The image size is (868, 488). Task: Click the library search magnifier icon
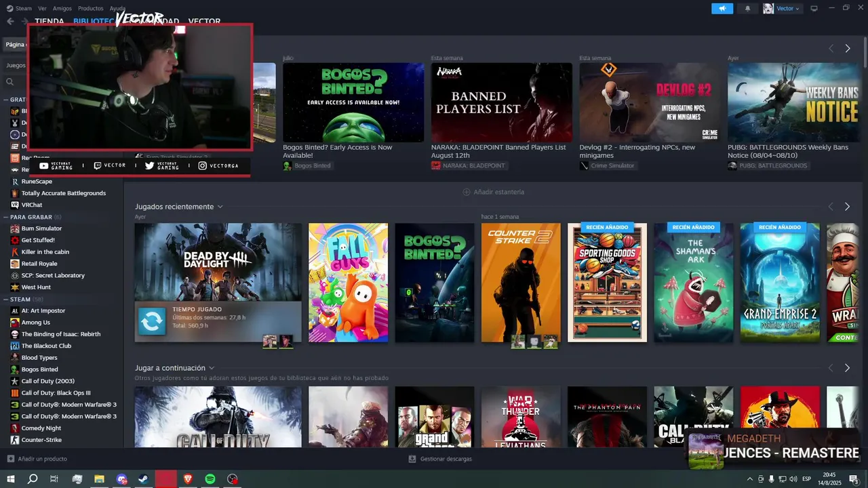[x=10, y=81]
